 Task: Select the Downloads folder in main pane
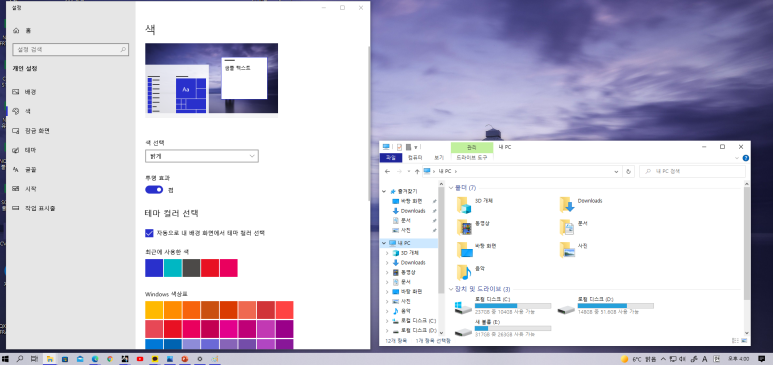coord(581,204)
